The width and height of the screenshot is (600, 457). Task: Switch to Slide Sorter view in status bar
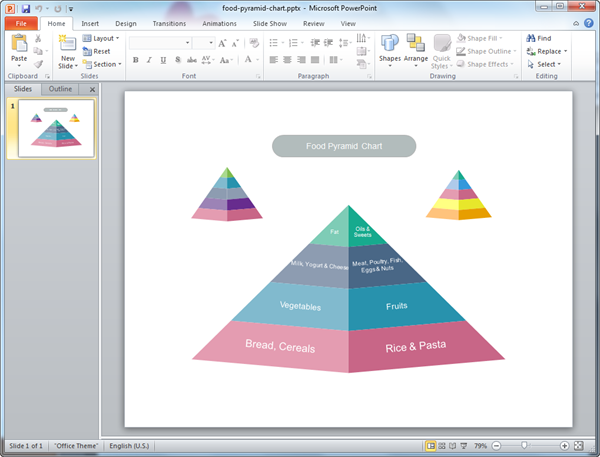(442, 446)
